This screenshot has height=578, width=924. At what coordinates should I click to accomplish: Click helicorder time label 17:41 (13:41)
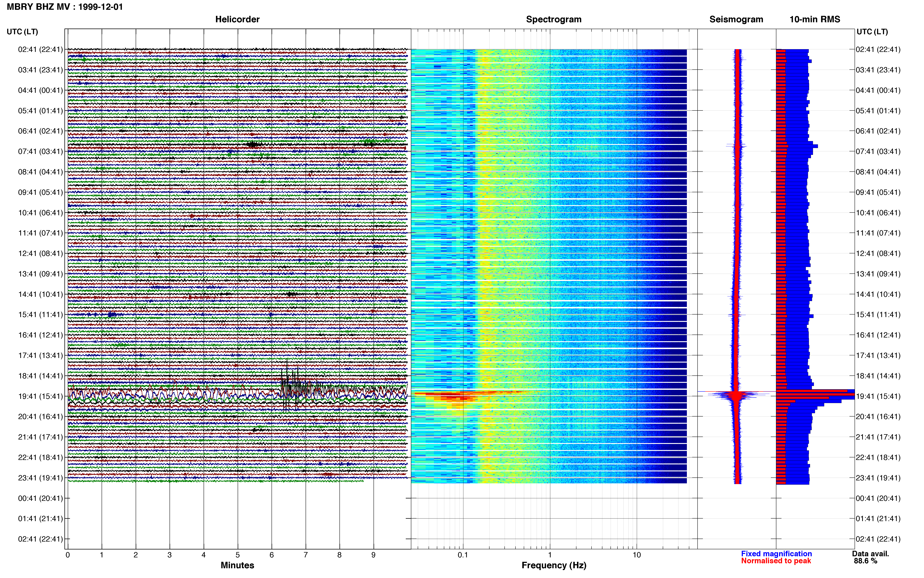pyautogui.click(x=40, y=355)
